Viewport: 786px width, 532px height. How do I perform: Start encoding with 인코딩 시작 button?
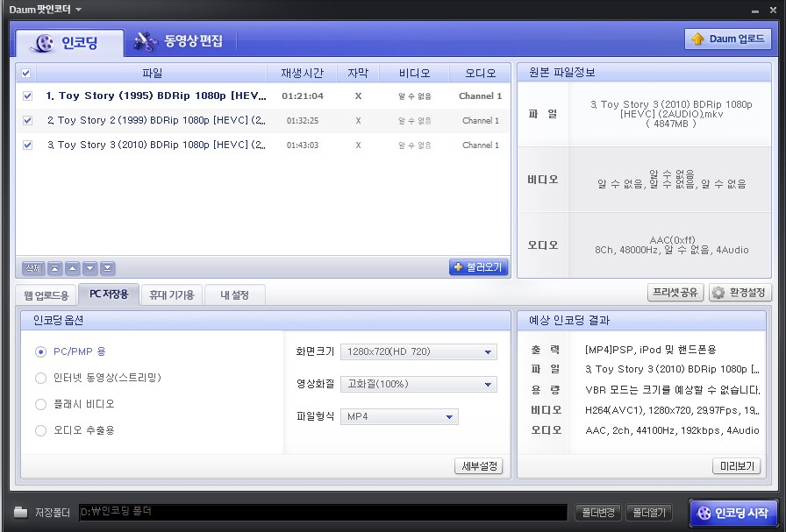[x=734, y=513]
